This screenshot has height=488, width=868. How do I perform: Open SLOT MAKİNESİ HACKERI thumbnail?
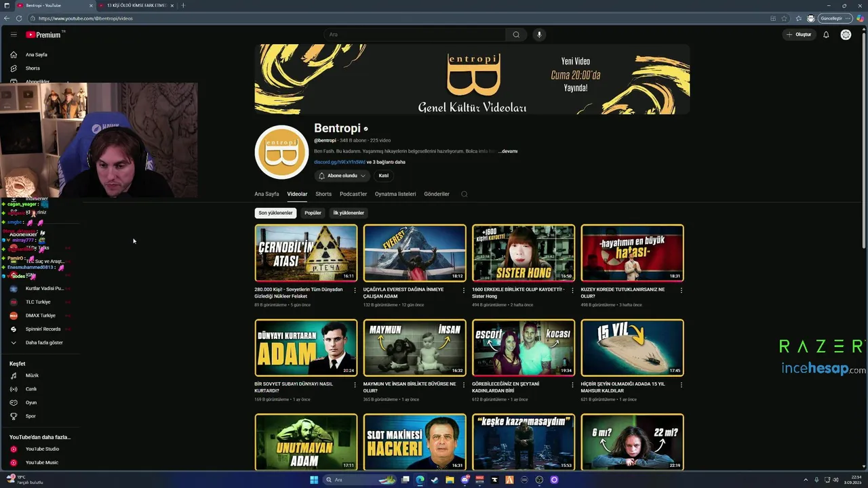(x=415, y=442)
